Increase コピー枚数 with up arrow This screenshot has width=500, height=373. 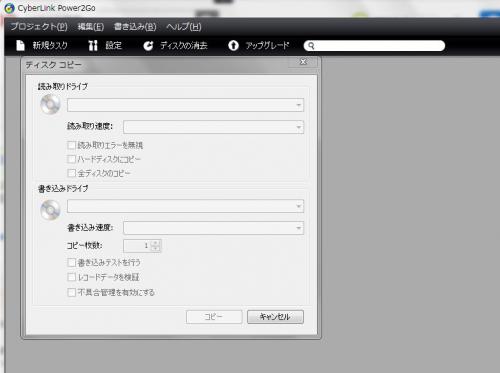155,243
